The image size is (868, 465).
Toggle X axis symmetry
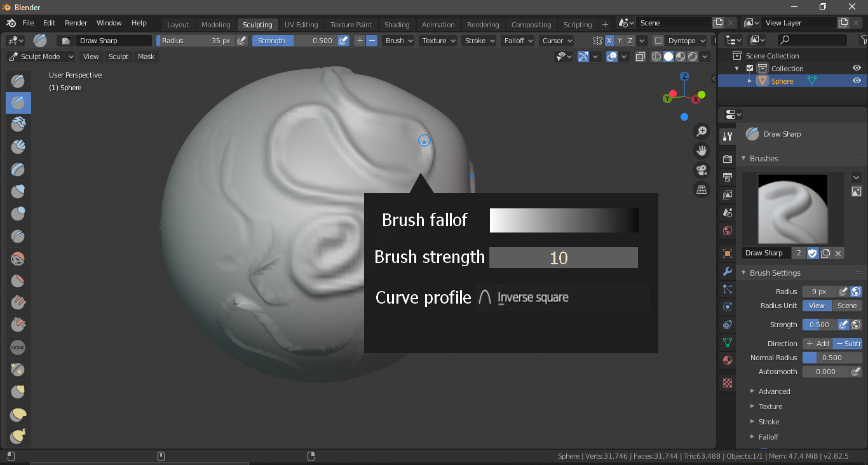click(x=609, y=41)
